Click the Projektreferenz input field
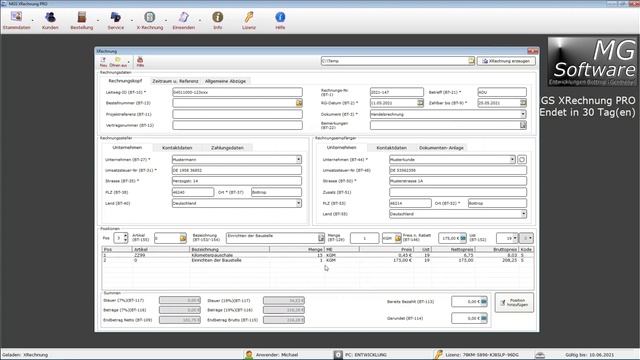 (237, 114)
